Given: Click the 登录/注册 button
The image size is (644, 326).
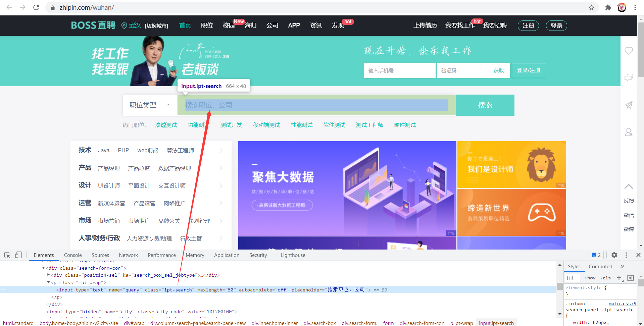Looking at the screenshot, I should point(529,70).
